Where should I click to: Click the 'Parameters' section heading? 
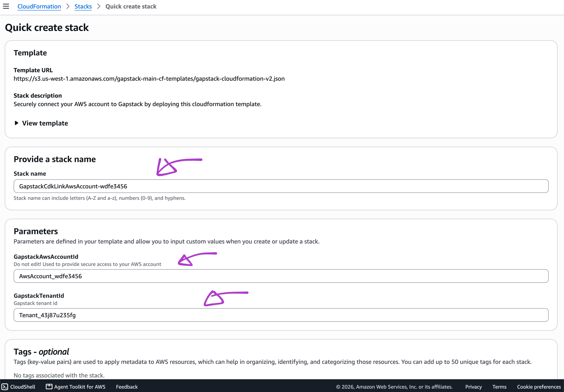36,231
